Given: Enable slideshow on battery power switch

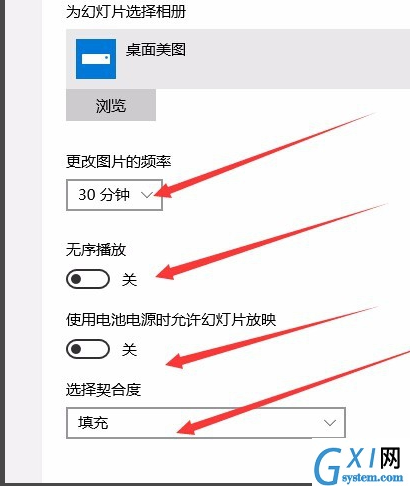Looking at the screenshot, I should 88,349.
